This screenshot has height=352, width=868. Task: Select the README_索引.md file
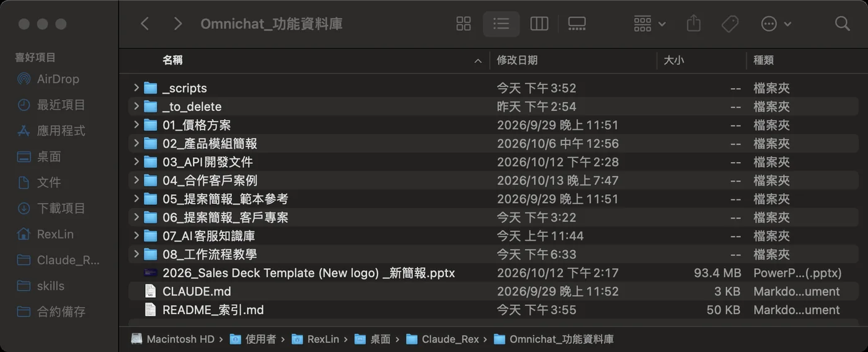coord(213,310)
